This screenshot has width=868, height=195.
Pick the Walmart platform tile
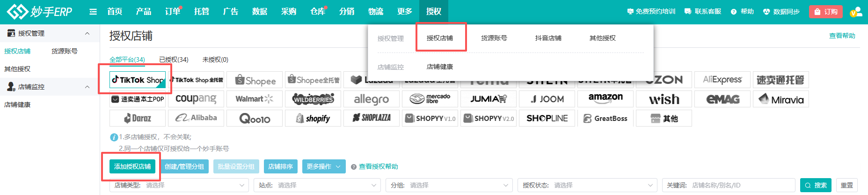(x=254, y=99)
